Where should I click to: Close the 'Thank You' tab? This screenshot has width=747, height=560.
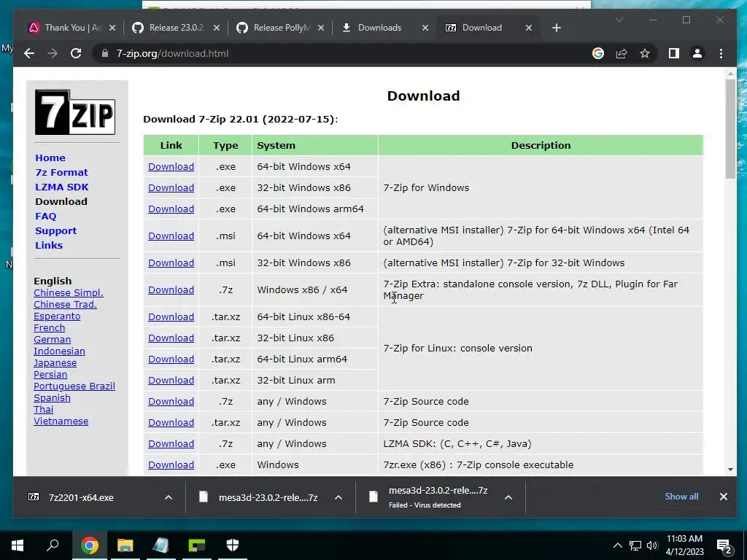[x=112, y=28]
